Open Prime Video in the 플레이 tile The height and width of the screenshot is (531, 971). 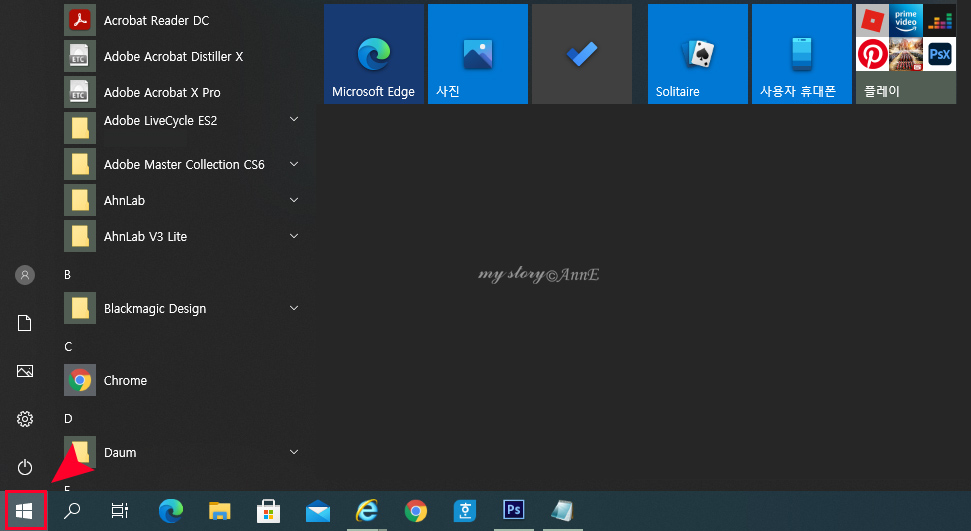pos(905,20)
